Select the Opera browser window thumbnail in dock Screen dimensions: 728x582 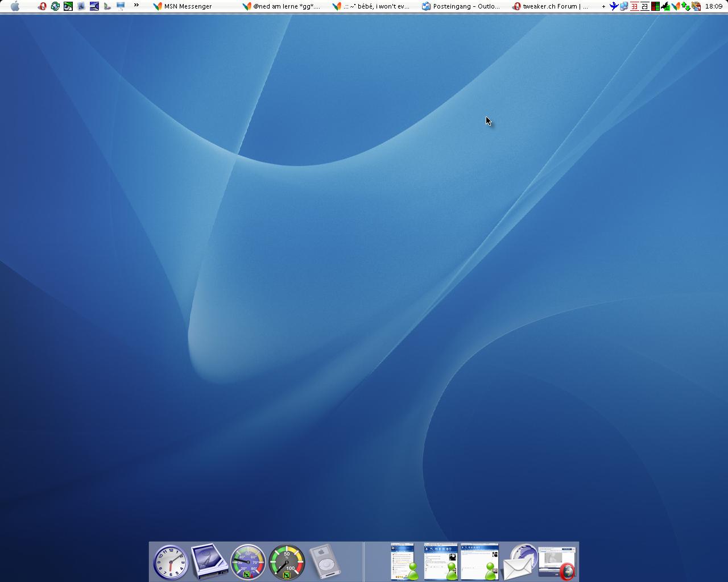(557, 562)
